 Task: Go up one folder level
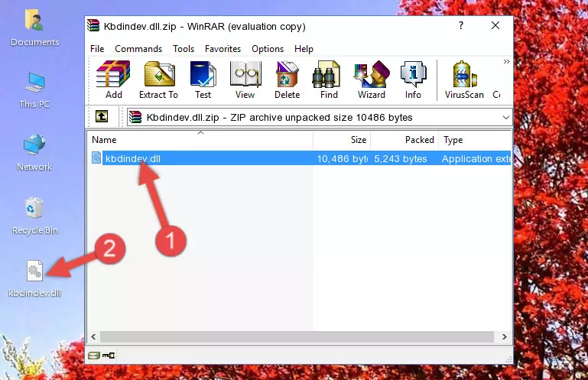tap(102, 117)
